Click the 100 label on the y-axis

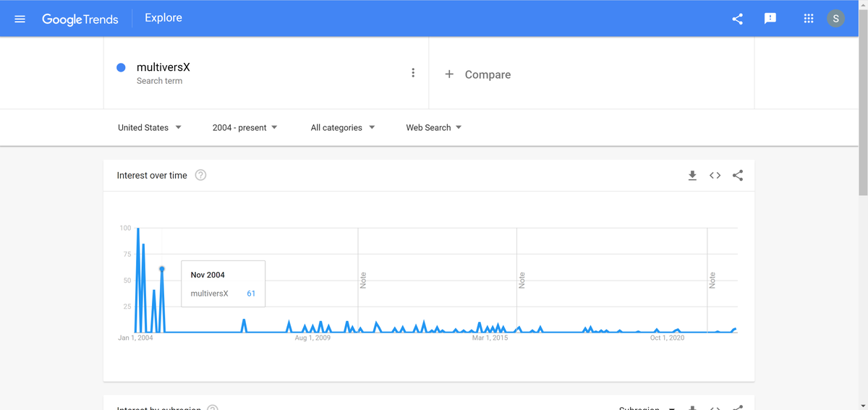click(x=126, y=228)
